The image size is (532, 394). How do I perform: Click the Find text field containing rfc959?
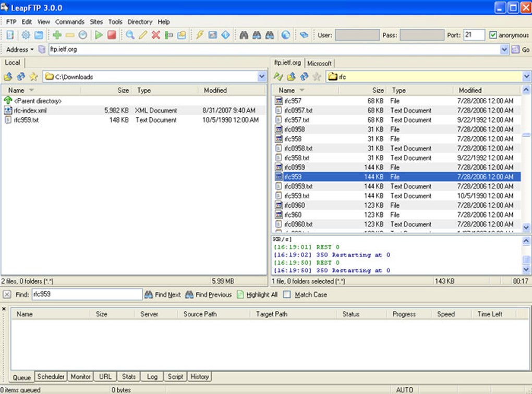click(87, 294)
